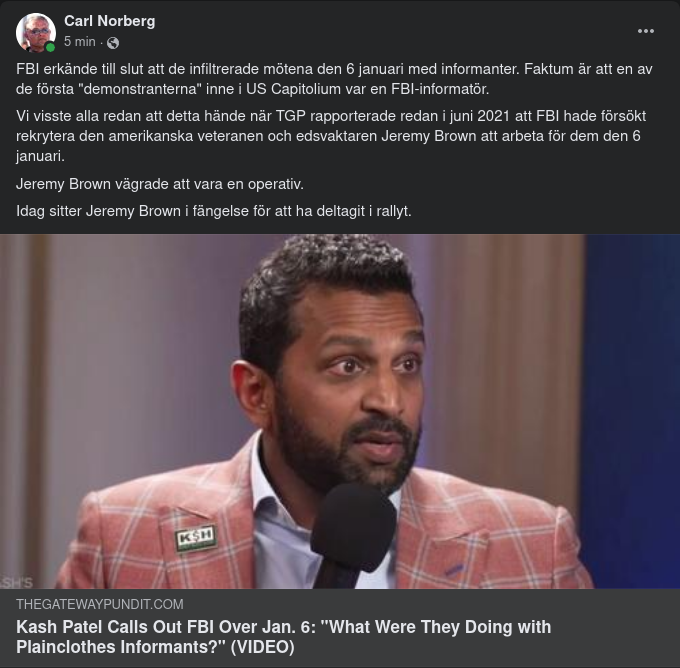
Task: Click the green online status dot
Action: coord(50,47)
